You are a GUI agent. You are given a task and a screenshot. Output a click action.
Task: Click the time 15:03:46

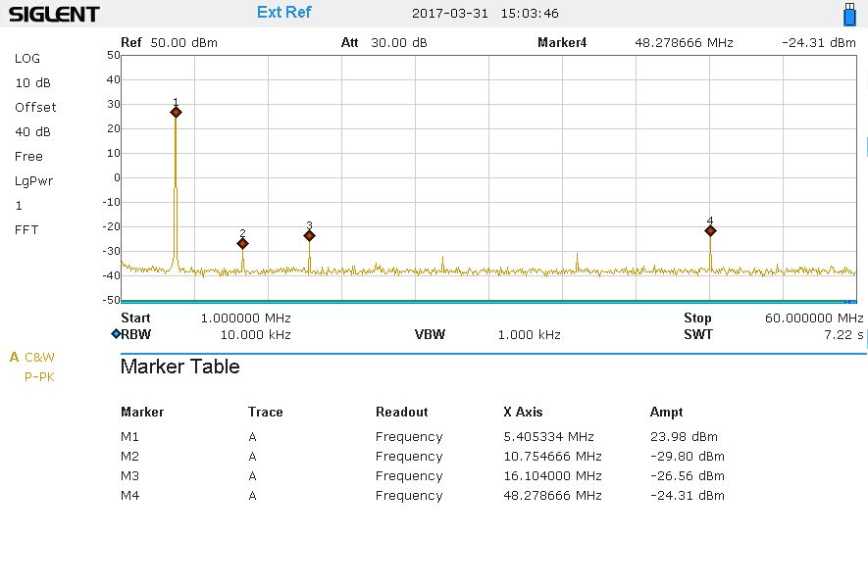[x=530, y=14]
